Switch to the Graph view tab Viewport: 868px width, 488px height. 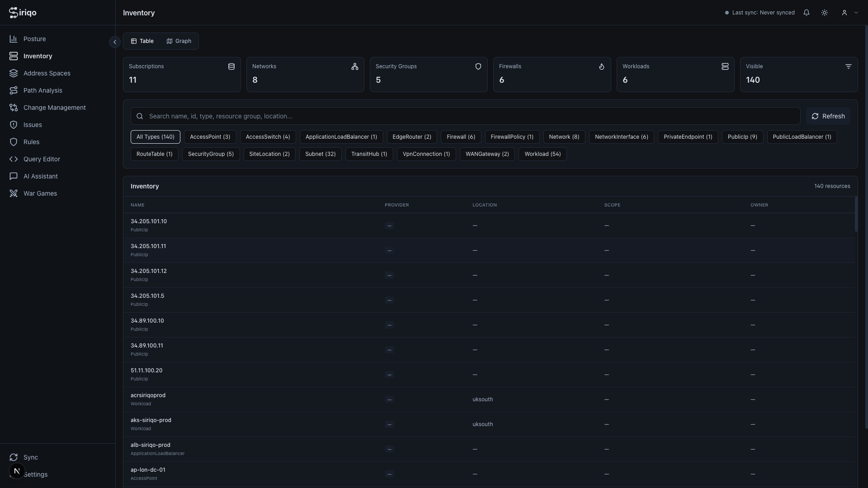[179, 41]
